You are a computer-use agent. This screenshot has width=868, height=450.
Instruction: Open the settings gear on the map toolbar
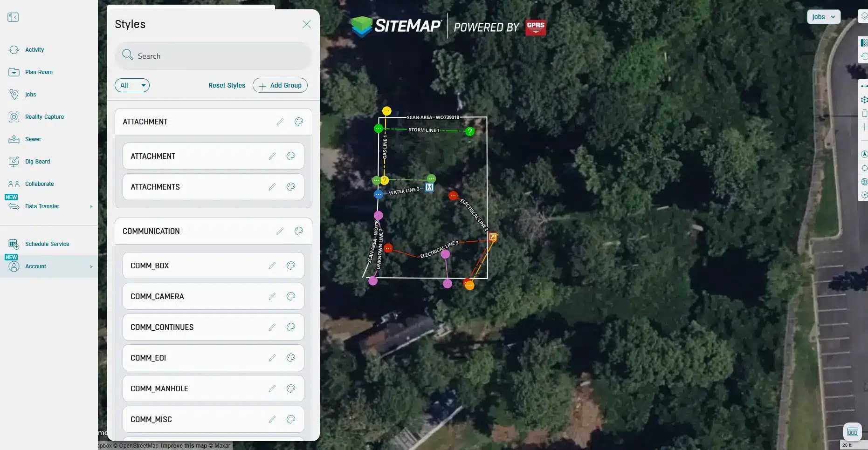click(865, 196)
